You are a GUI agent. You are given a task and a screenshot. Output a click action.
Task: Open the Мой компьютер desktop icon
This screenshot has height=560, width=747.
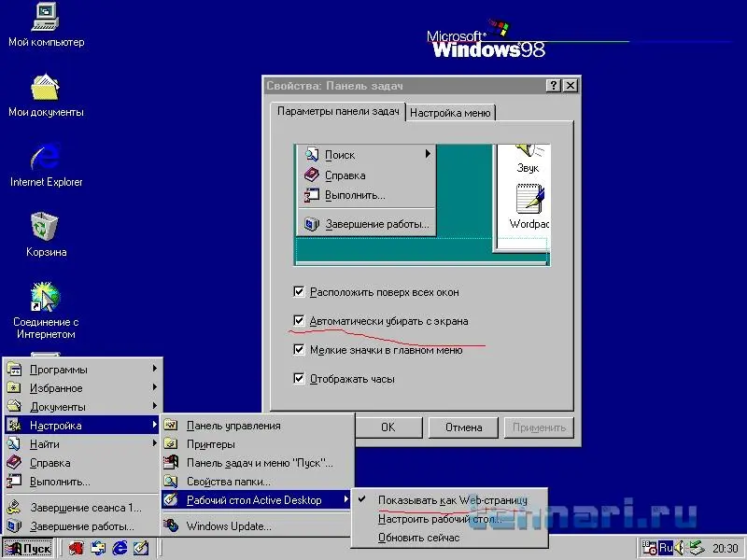pyautogui.click(x=46, y=25)
